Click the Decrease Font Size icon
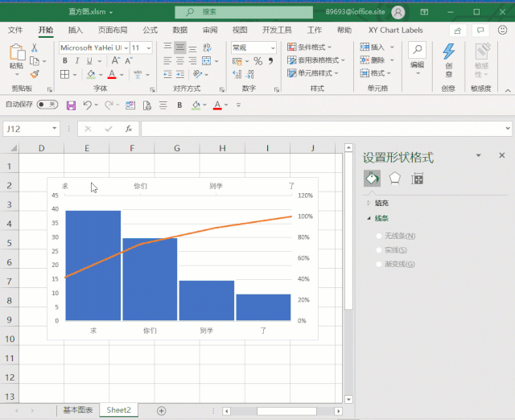The width and height of the screenshot is (515, 420). pos(129,61)
